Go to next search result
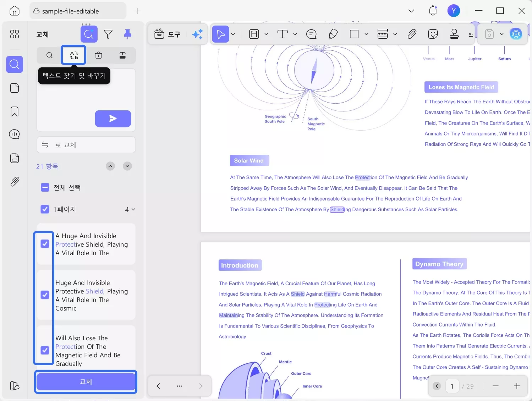 tap(127, 166)
